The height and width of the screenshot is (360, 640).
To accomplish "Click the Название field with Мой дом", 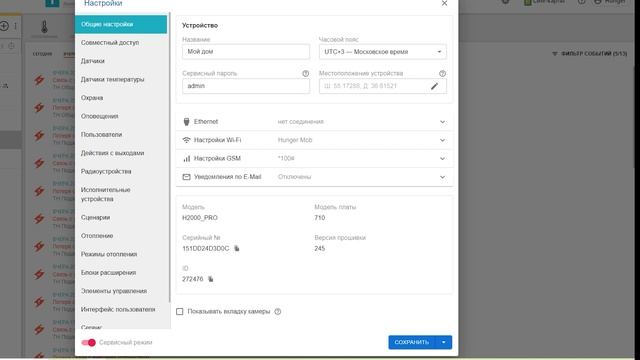I will pos(246,52).
